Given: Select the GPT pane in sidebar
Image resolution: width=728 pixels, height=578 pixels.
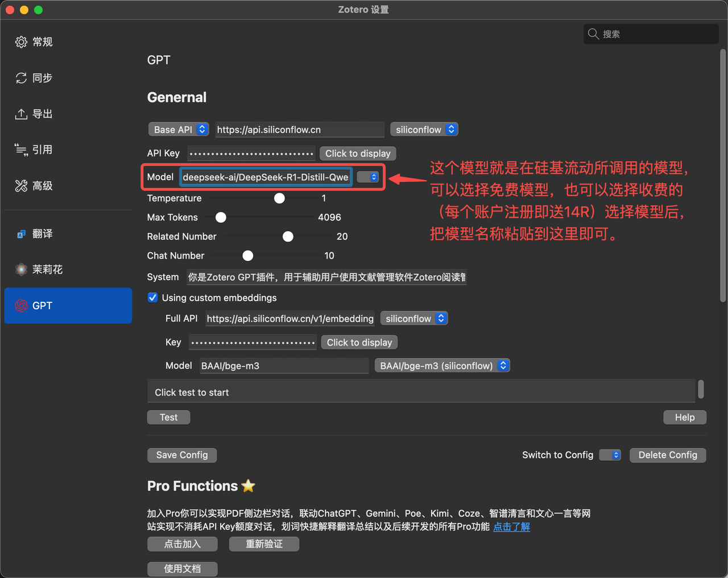Looking at the screenshot, I should (68, 306).
